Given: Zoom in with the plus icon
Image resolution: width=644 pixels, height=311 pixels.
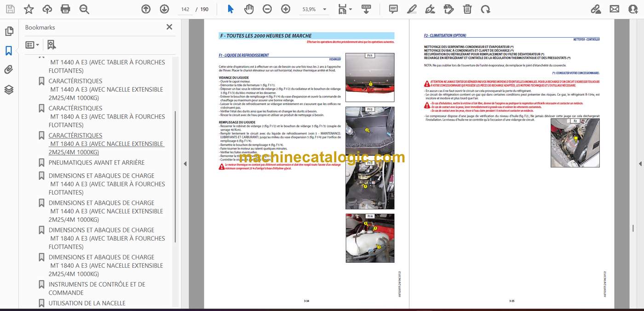Looking at the screenshot, I should coord(286,9).
